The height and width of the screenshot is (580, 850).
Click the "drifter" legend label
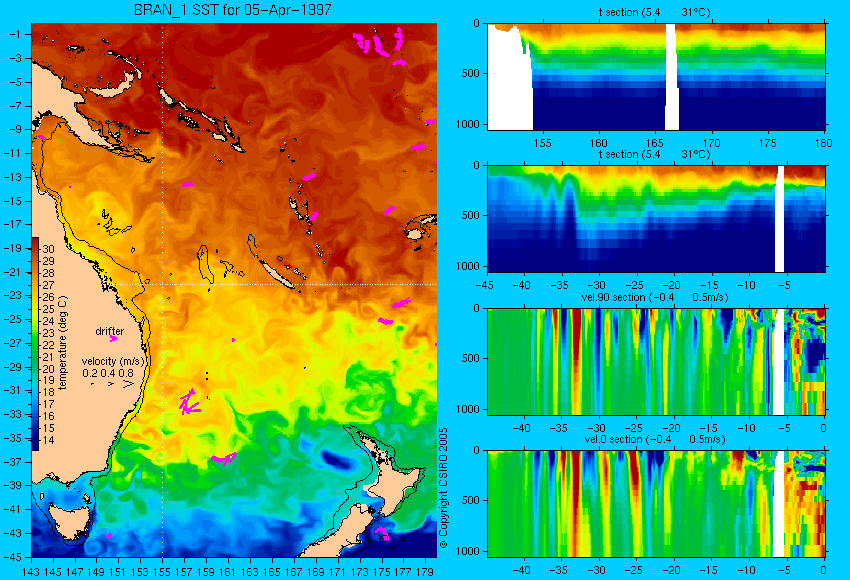[110, 331]
